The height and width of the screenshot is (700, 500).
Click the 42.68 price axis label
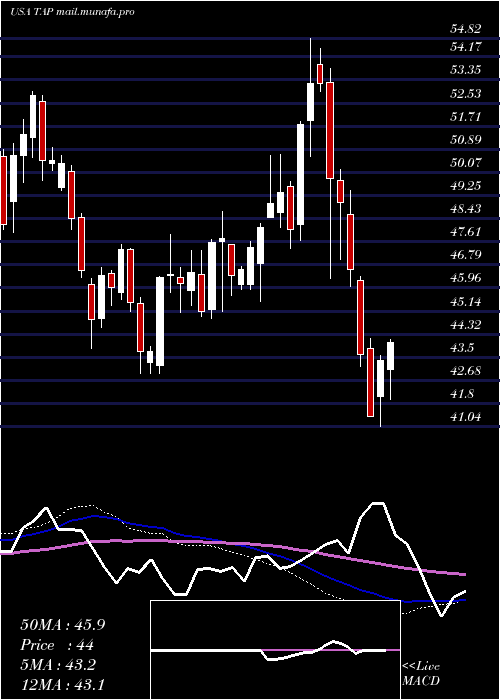click(x=466, y=371)
